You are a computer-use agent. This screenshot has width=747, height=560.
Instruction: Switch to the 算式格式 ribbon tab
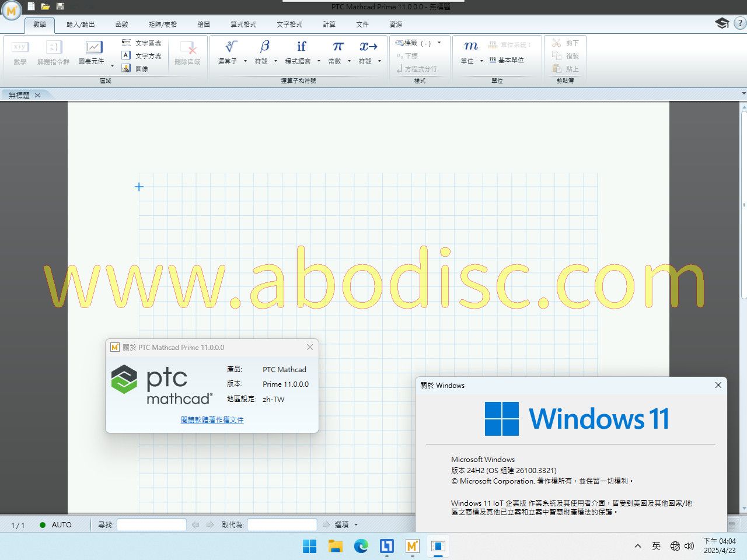tap(243, 24)
